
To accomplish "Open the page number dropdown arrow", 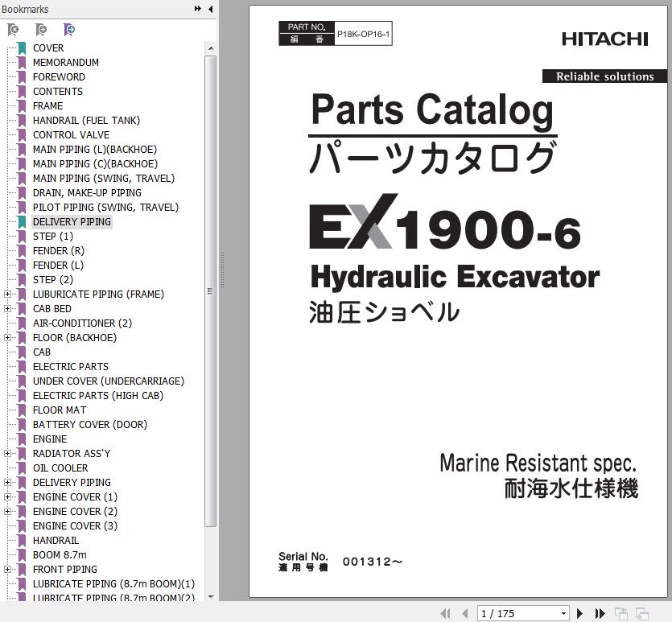I will click(x=563, y=613).
